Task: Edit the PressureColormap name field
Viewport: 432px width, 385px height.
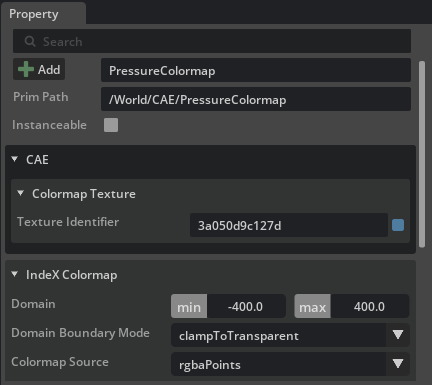Action: (x=256, y=70)
